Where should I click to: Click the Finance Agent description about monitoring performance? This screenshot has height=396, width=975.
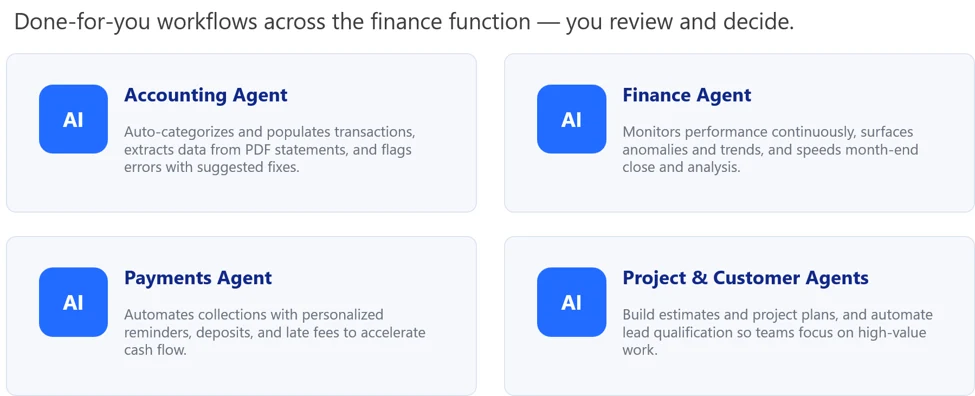coord(770,150)
